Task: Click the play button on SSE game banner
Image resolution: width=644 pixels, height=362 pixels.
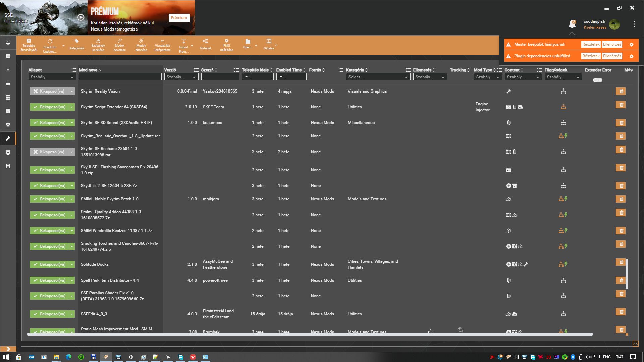Action: (x=81, y=17)
